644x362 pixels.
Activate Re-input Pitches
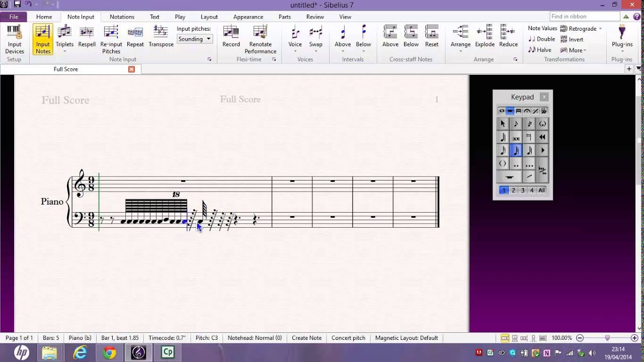111,40
